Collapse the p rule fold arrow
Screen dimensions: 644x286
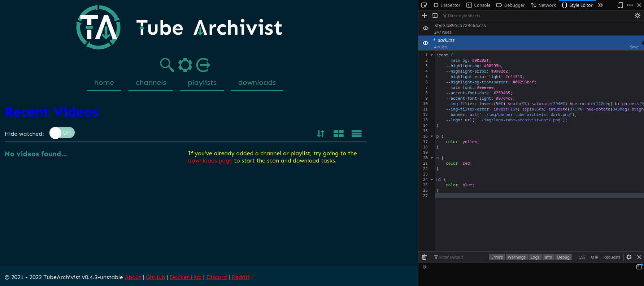432,136
